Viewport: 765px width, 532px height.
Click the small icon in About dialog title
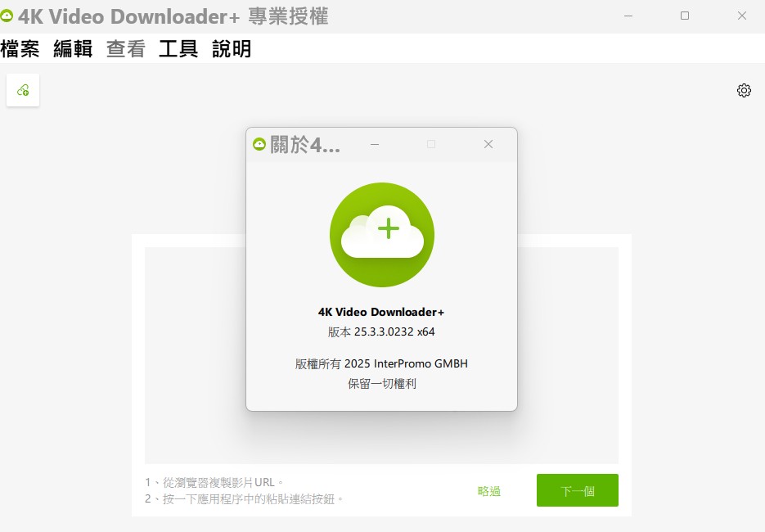click(x=259, y=145)
